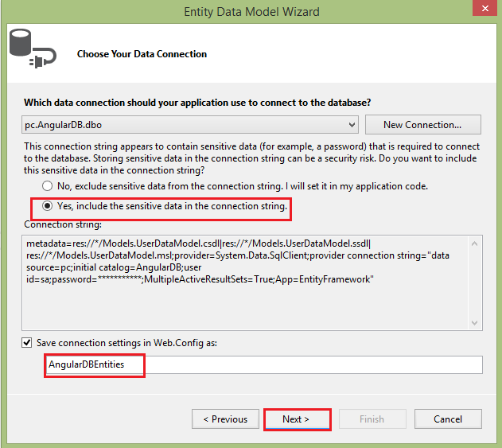The width and height of the screenshot is (502, 448).
Task: Select Yes, include the sensitive data option
Action: 48,205
